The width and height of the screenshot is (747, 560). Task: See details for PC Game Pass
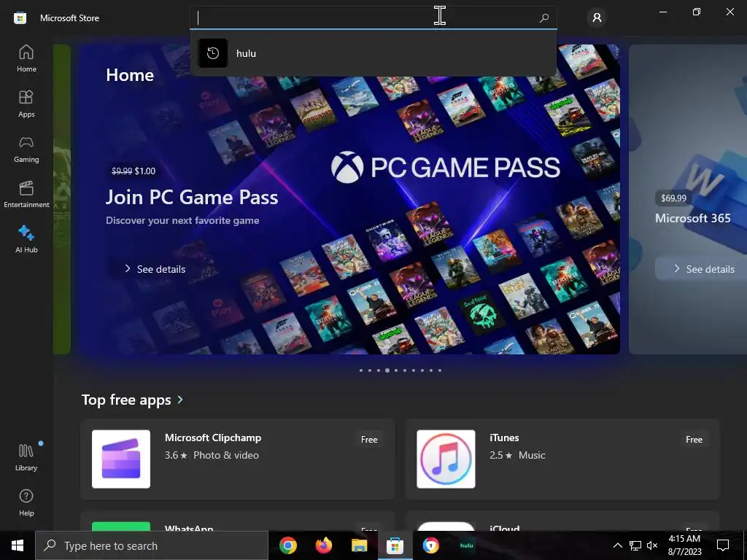(x=155, y=269)
